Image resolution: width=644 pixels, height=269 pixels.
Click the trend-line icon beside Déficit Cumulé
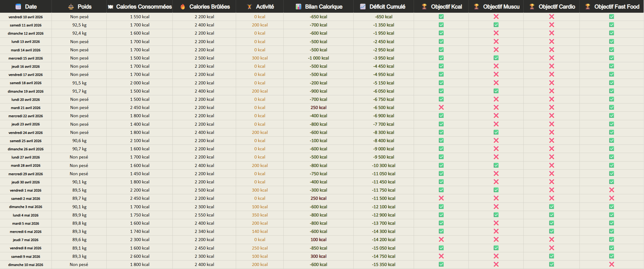pyautogui.click(x=363, y=6)
